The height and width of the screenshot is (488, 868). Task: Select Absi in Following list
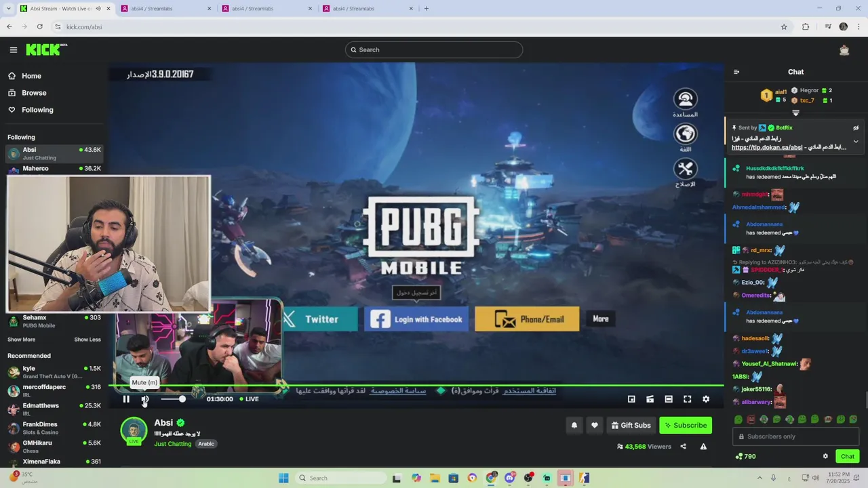(x=54, y=153)
